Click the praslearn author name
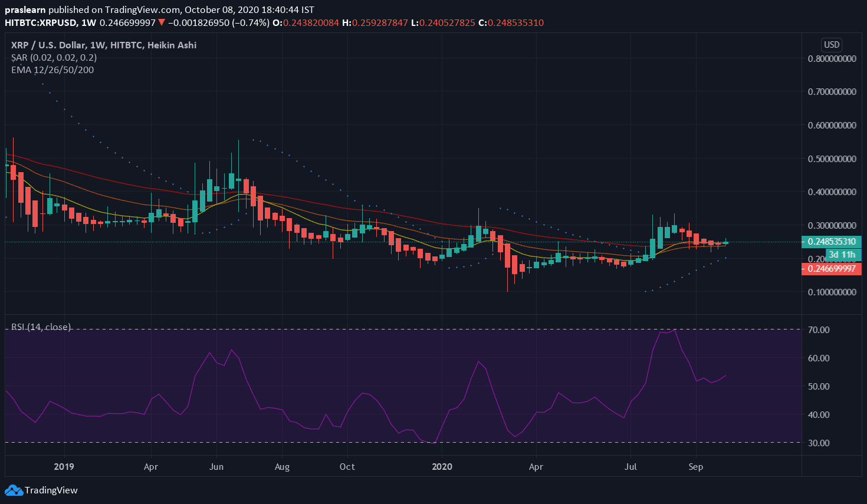The height and width of the screenshot is (504, 867). point(25,9)
